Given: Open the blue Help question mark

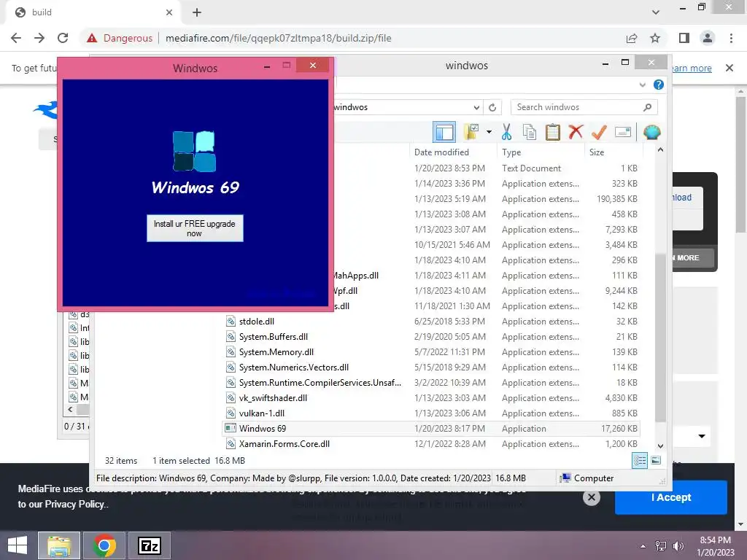Looking at the screenshot, I should click(x=659, y=85).
